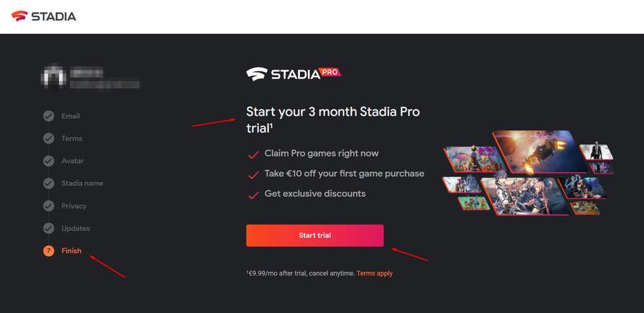Click the Stadia name checkmark icon
Viewport: 644px width, 313px height.
tap(49, 183)
